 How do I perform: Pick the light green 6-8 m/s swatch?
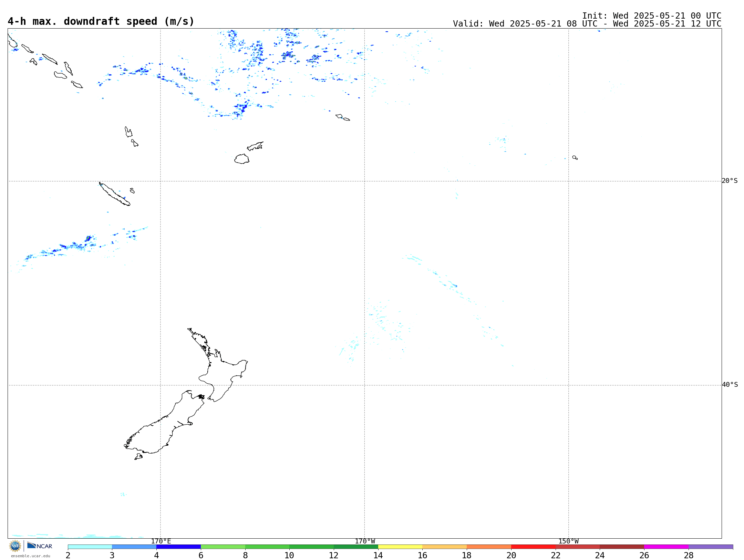tap(223, 547)
